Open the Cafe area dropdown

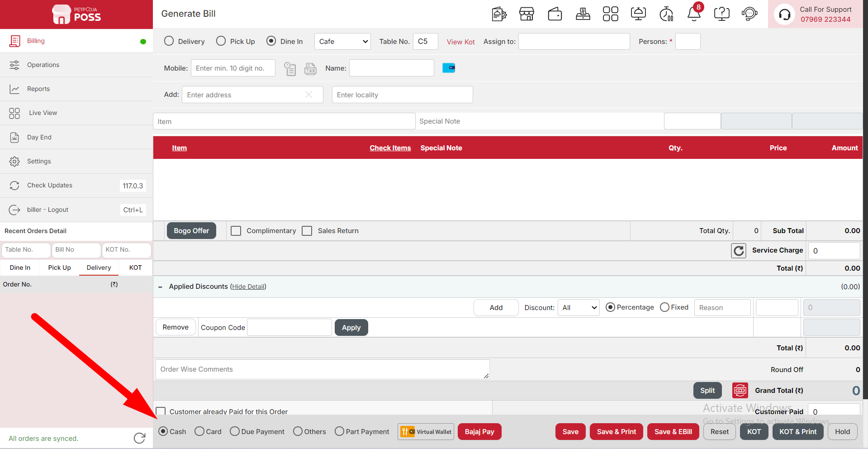[x=342, y=41]
